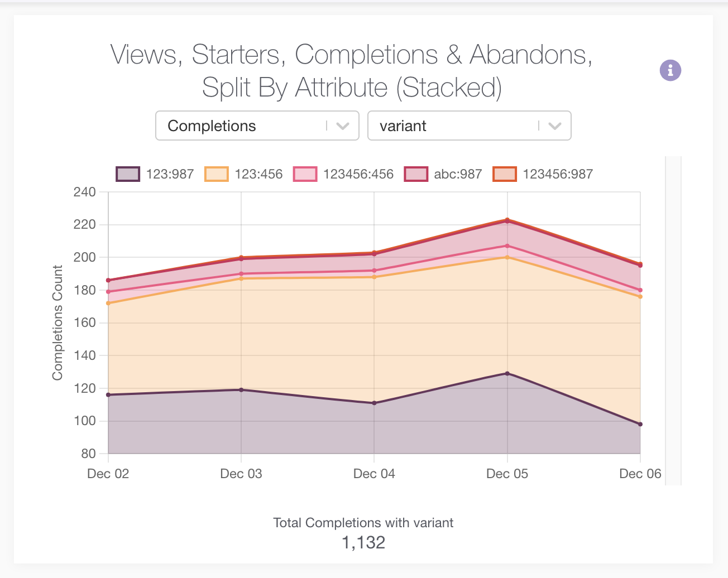The height and width of the screenshot is (578, 728).
Task: Click the chevron on the variant dropdown
Action: pos(554,126)
